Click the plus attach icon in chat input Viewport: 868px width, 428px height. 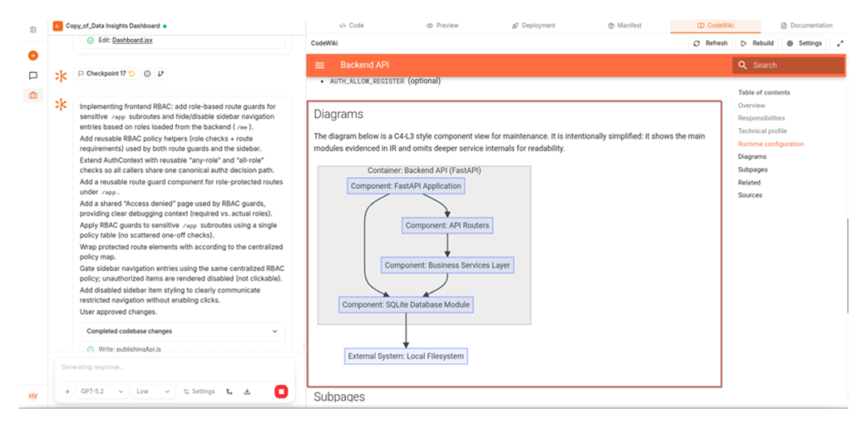68,392
